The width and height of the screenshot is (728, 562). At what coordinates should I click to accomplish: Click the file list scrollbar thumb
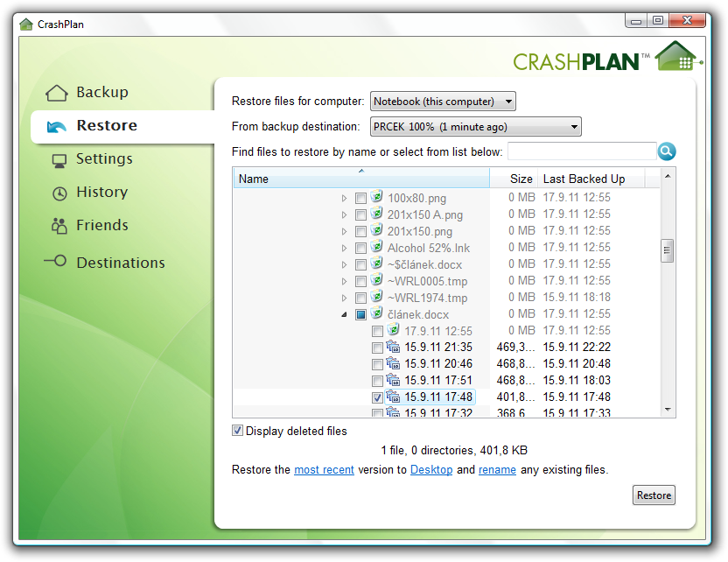click(x=667, y=251)
